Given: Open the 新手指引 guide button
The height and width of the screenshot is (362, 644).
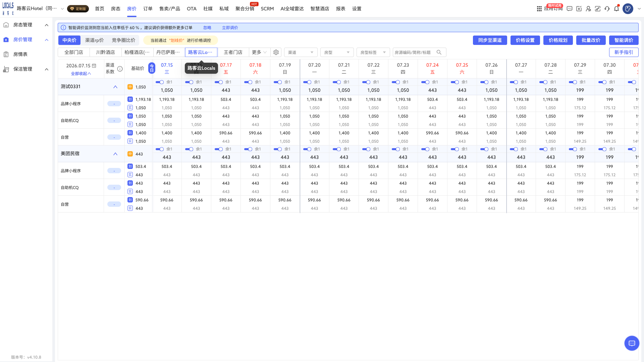Looking at the screenshot, I should [x=624, y=52].
